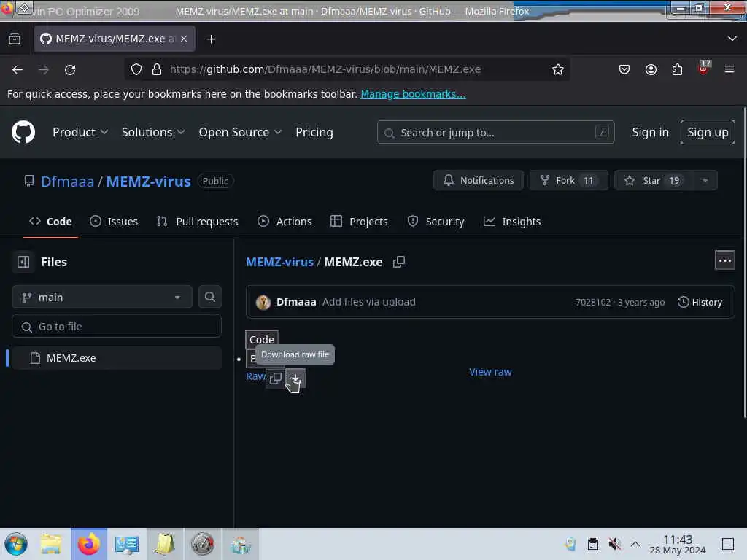Show hidden tray icons chevron
The height and width of the screenshot is (560, 747).
(635, 544)
